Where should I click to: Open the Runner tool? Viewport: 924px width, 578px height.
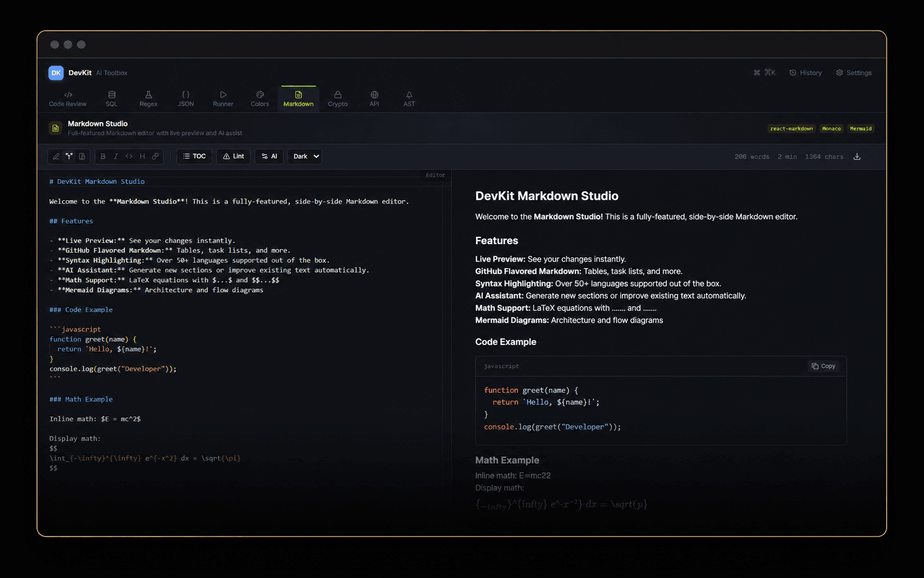click(x=223, y=99)
